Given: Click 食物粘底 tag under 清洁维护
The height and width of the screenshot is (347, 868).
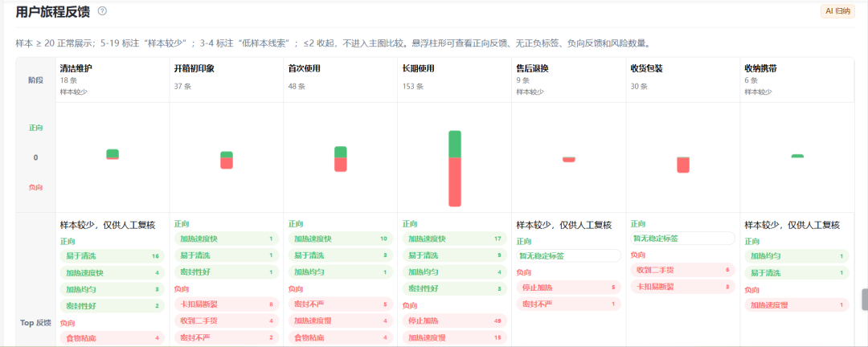Looking at the screenshot, I should pos(113,337).
